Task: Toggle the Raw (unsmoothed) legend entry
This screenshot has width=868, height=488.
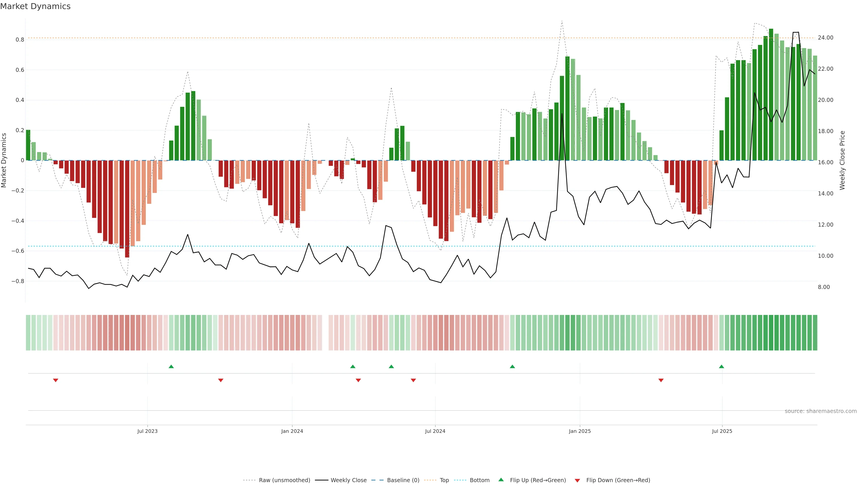Action: tap(284, 480)
